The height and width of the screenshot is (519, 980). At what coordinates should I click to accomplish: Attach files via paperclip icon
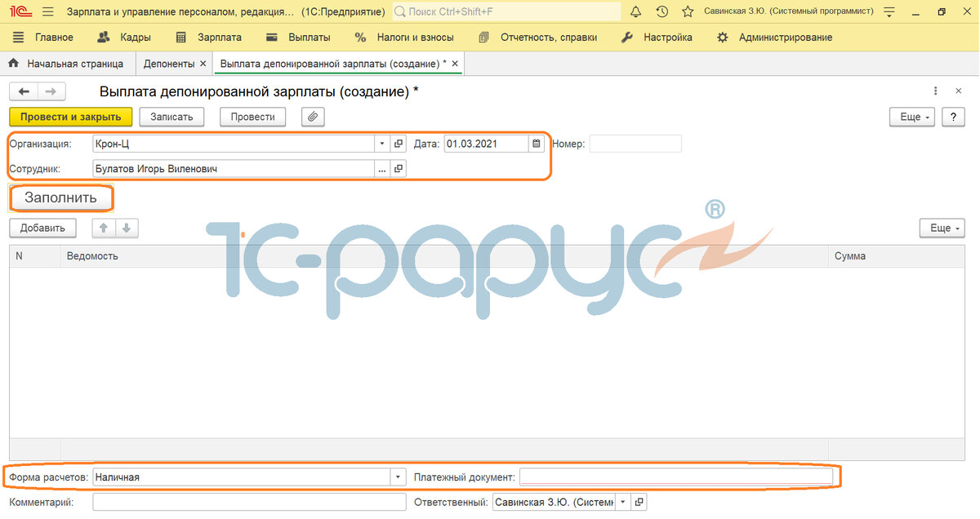[x=313, y=117]
